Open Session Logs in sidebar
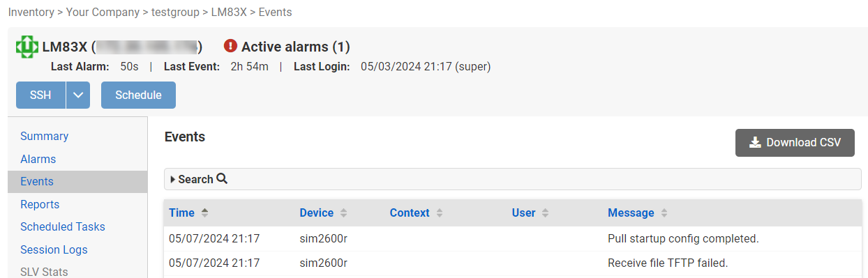Image resolution: width=868 pixels, height=278 pixels. [54, 249]
